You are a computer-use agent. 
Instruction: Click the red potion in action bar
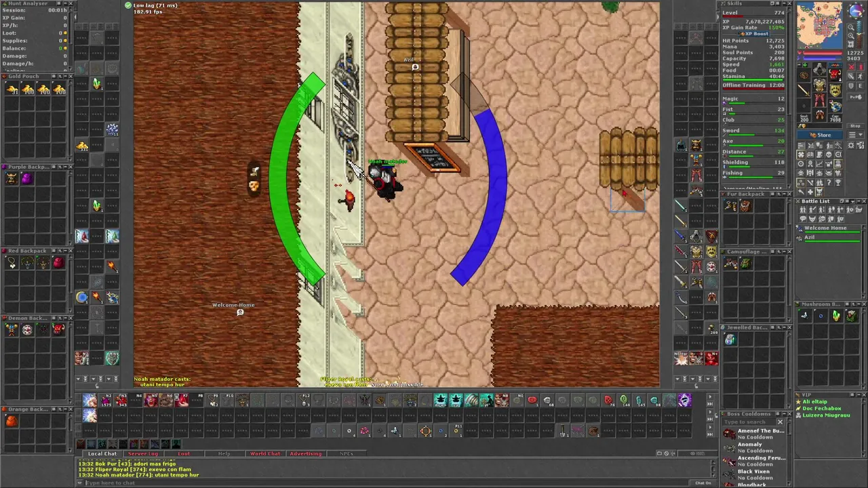(x=120, y=400)
